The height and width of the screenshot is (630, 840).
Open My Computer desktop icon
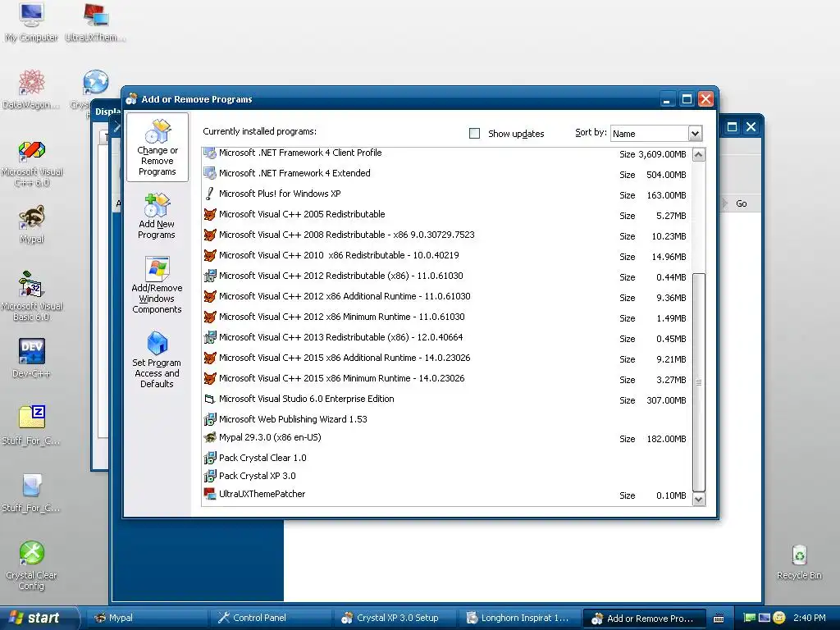(31, 22)
